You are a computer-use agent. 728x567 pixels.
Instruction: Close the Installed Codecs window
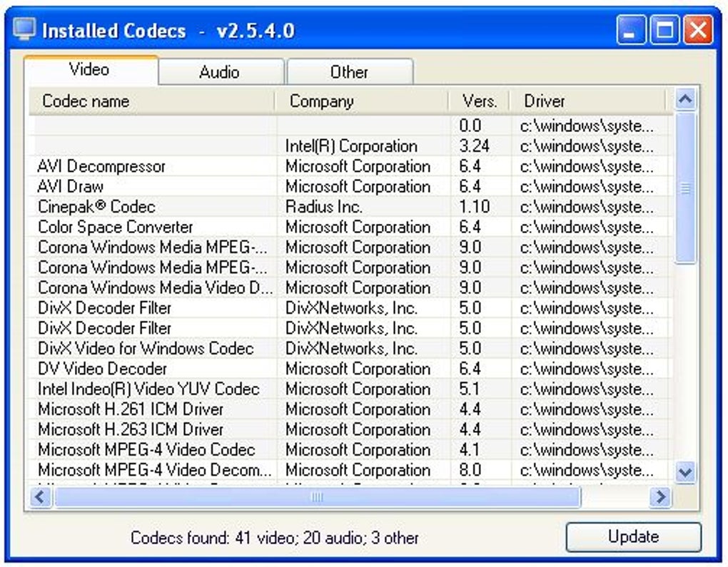point(698,30)
